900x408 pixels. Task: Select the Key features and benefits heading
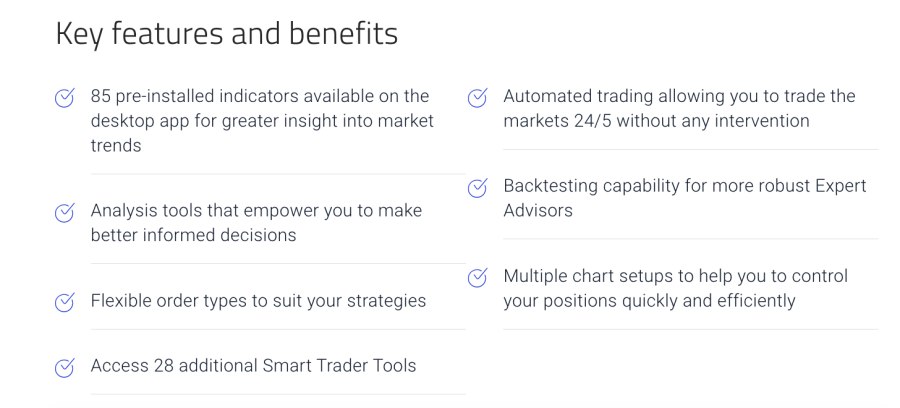pyautogui.click(x=227, y=34)
